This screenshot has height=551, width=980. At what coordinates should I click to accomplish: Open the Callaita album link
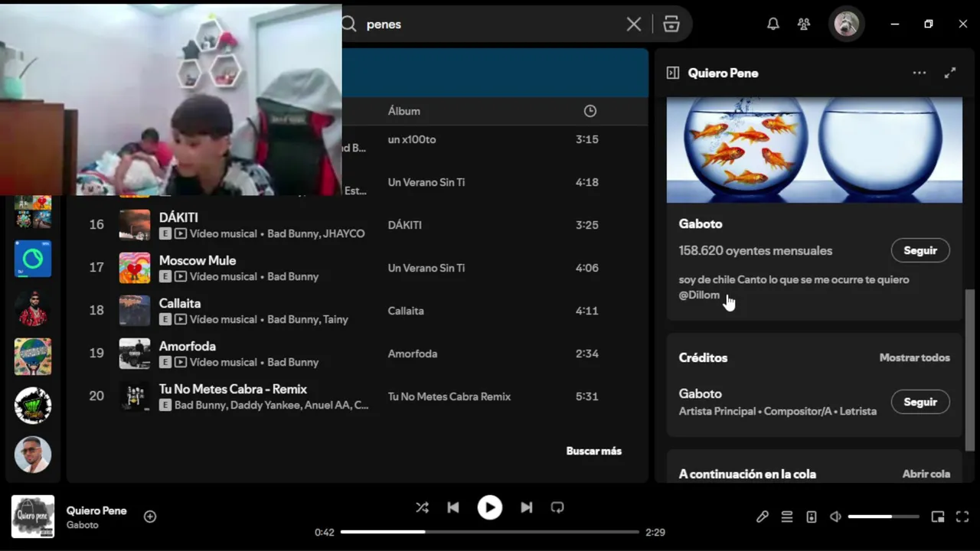[406, 311]
